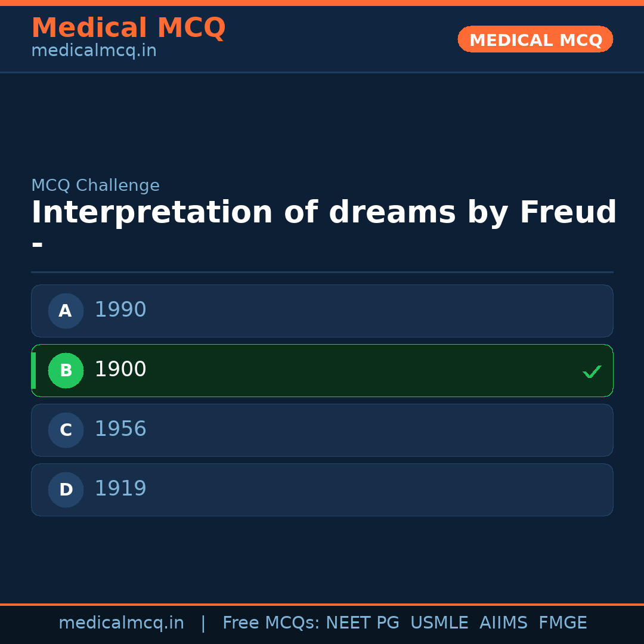
Task: Select answer option D, 1919
Action: pos(322,490)
